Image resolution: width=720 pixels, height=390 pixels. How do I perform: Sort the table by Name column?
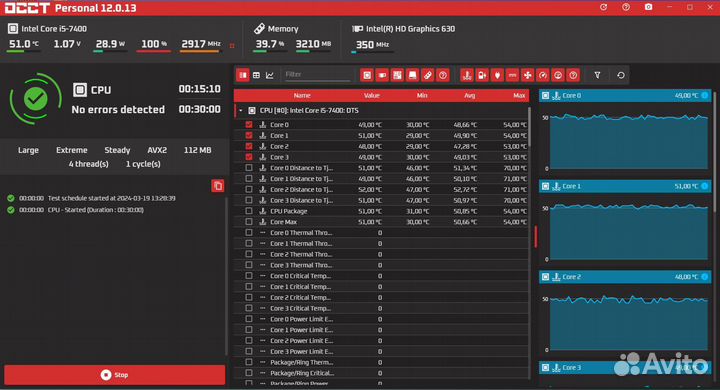click(x=302, y=96)
